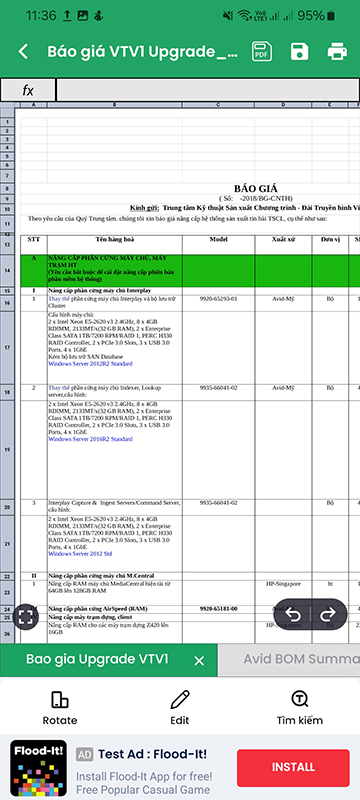Select model cell 9920-65181-00
Image resolution: width=360 pixels, height=800 pixels.
coord(219,609)
